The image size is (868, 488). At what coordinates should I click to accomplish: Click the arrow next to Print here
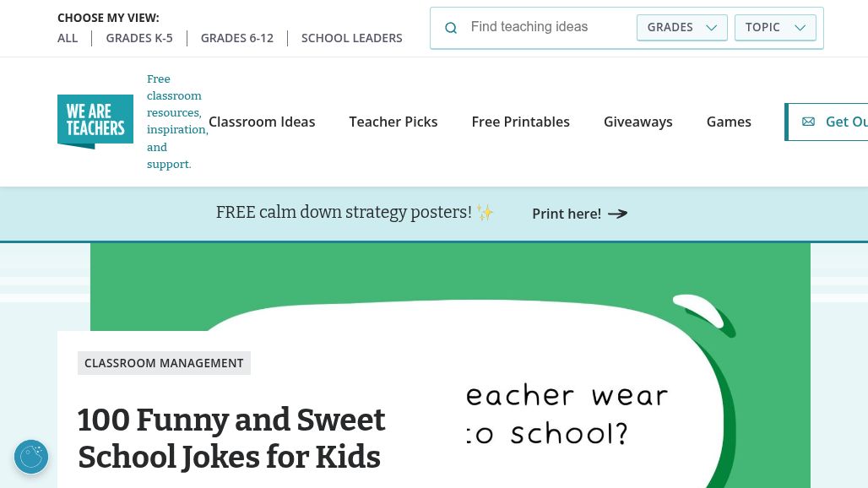click(618, 214)
